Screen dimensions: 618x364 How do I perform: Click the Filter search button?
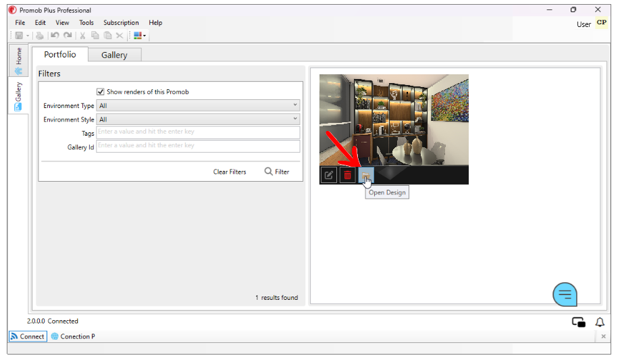(x=277, y=172)
